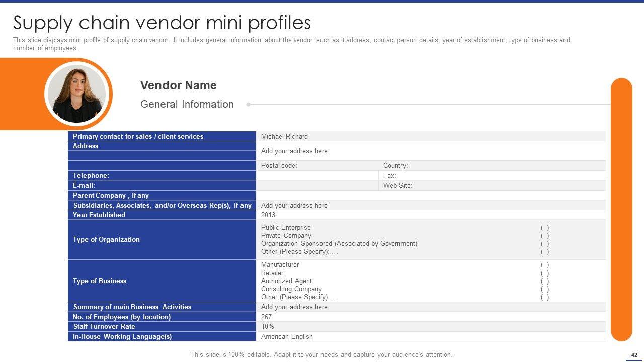
Task: Click the American English language value
Action: [287, 336]
